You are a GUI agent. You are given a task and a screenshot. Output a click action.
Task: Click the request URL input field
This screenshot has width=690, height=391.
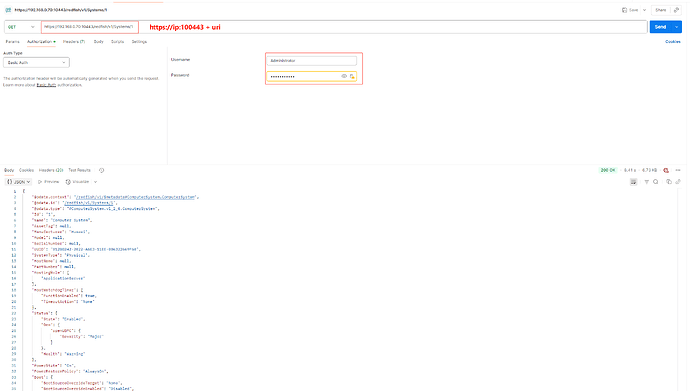pyautogui.click(x=344, y=27)
